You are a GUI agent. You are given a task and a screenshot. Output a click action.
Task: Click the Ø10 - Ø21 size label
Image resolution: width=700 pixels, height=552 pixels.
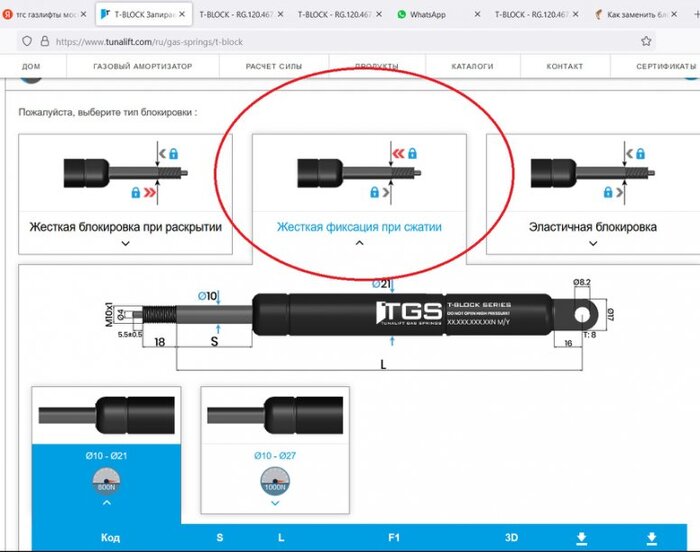point(106,456)
